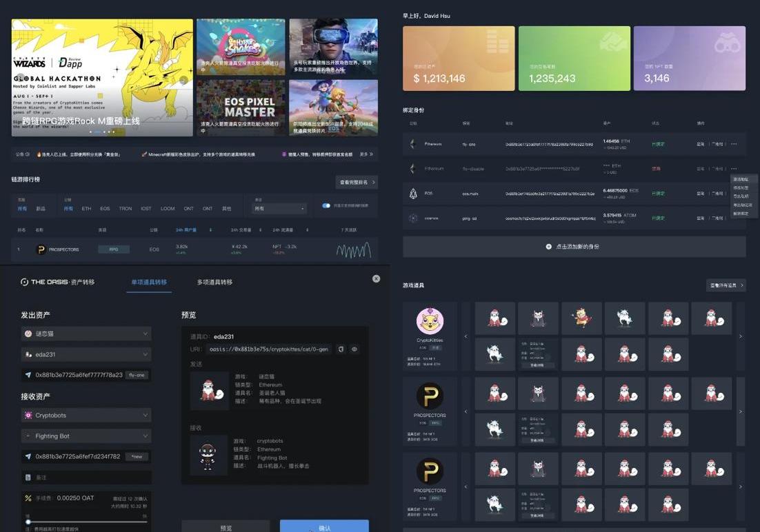The height and width of the screenshot is (532, 760).
Task: Click the CryptoKitties avatar in game items
Action: [x=430, y=321]
